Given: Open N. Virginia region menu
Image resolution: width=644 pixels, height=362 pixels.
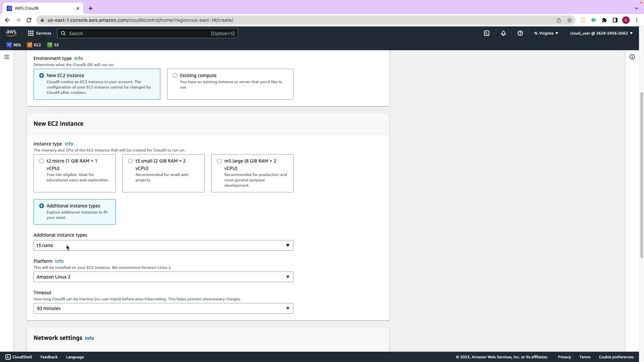Looking at the screenshot, I should pos(546,33).
